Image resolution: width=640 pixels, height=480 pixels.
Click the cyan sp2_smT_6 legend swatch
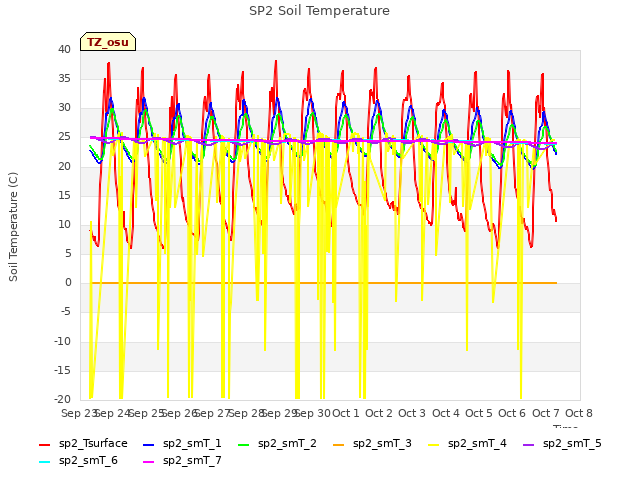coord(44,462)
